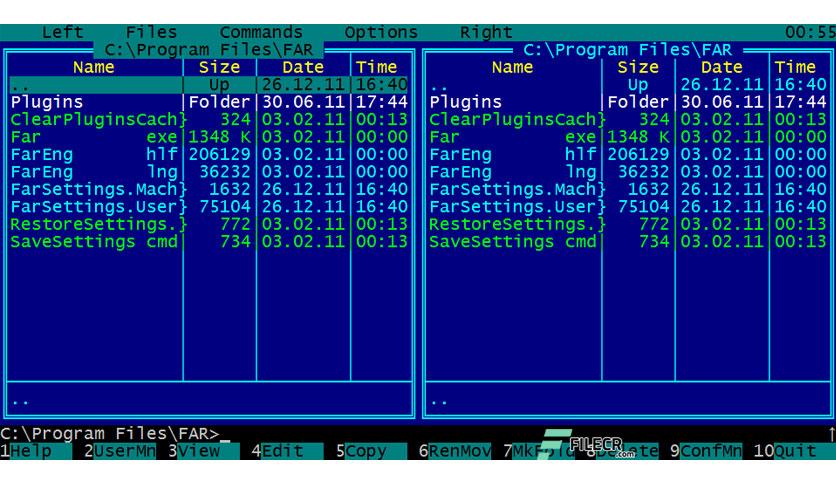
Task: Select RestoreSettings file in right panel
Action: [x=628, y=224]
